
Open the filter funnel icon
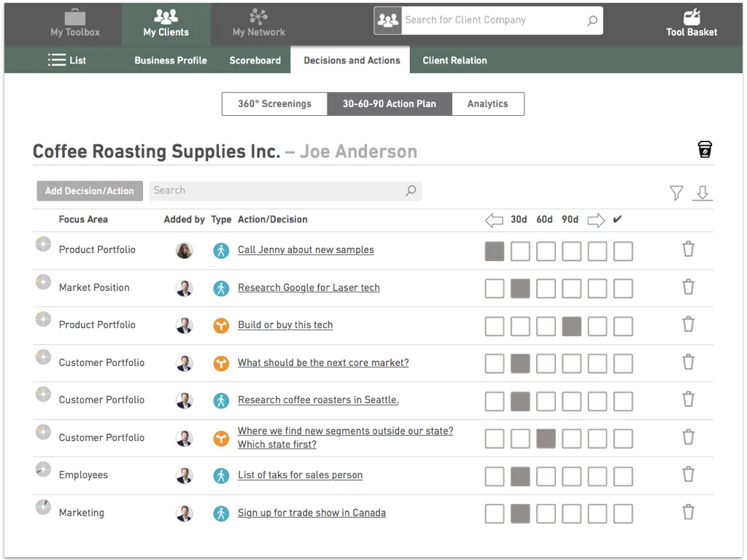point(676,192)
